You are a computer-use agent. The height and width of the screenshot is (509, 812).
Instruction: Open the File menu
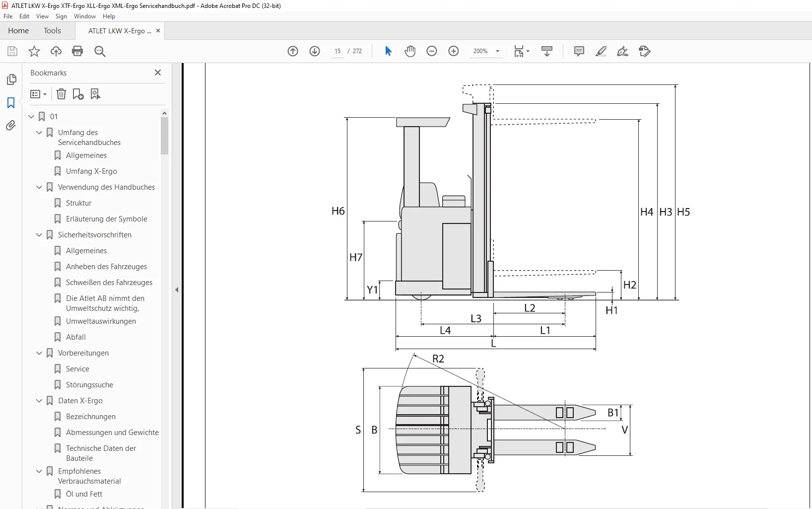tap(8, 16)
